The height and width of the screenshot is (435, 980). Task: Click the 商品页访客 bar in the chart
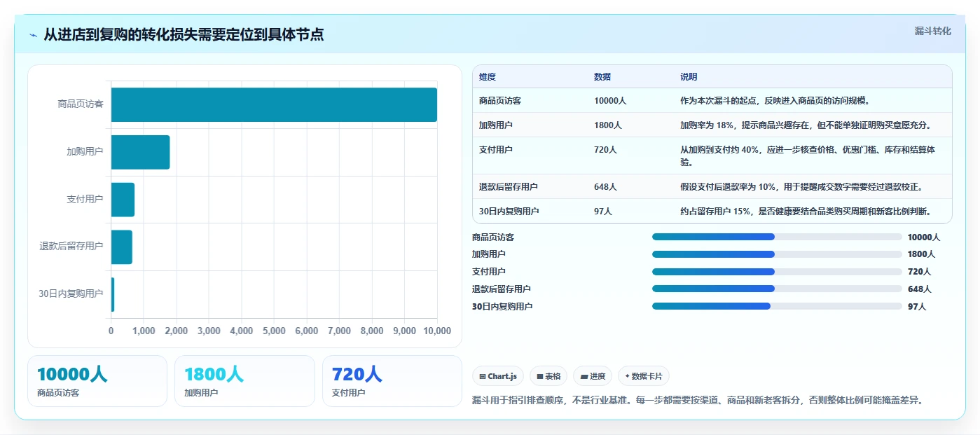274,104
